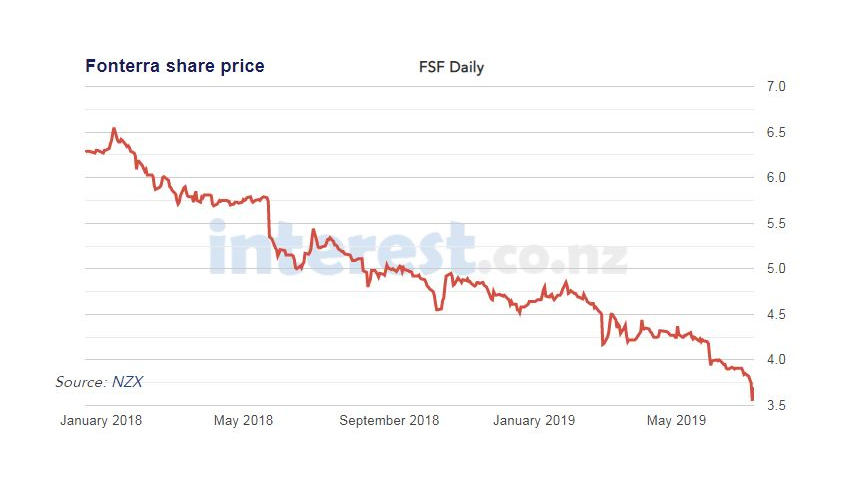The width and height of the screenshot is (849, 478).
Task: Click the 7.0 y-axis label
Action: 776,87
